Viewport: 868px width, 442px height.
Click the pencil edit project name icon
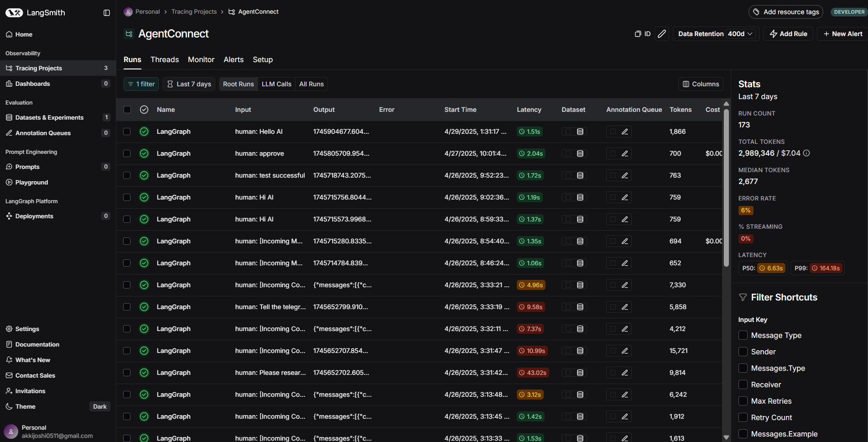pyautogui.click(x=662, y=34)
